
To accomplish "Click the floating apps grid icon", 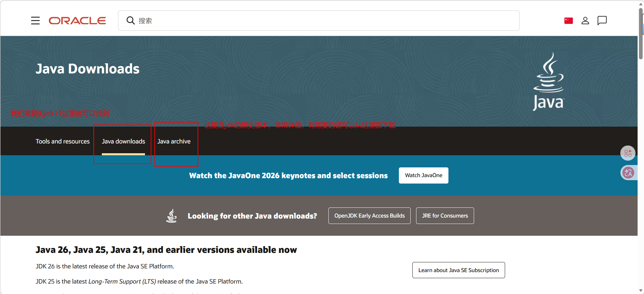I will coord(628,153).
